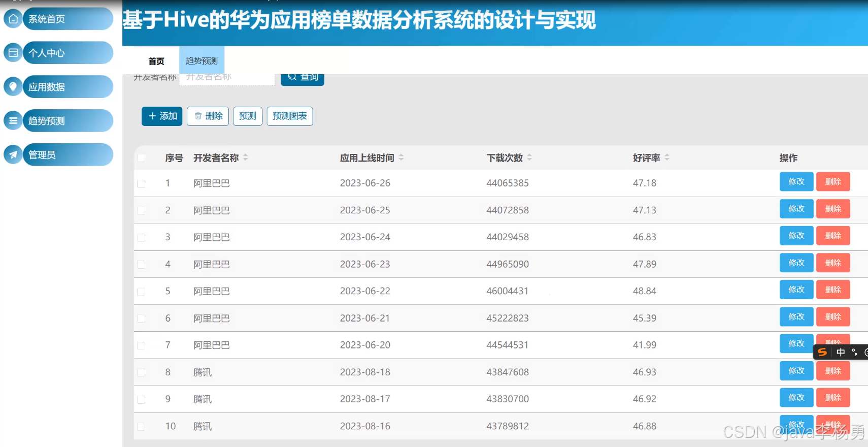868x447 pixels.
Task: Click the 预测图表 button
Action: (x=290, y=116)
